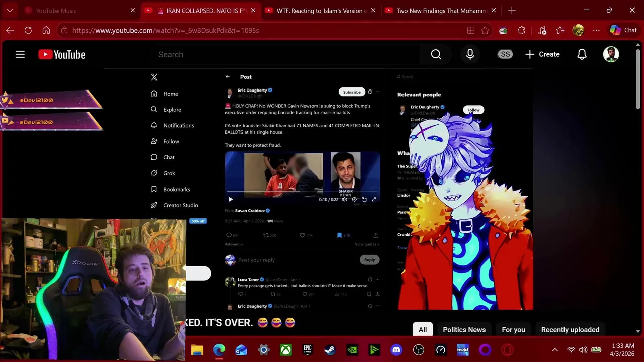
Task: Open the YouTube account avatar menu
Action: (611, 54)
